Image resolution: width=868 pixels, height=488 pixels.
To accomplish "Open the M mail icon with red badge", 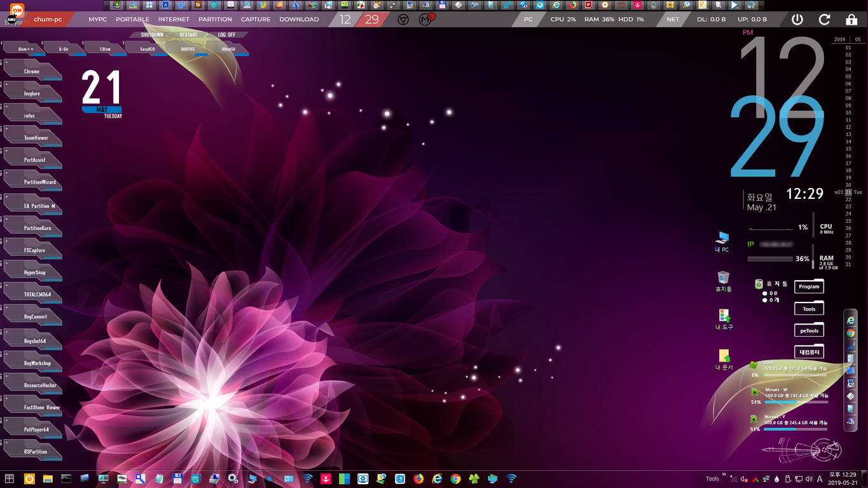I will (426, 19).
